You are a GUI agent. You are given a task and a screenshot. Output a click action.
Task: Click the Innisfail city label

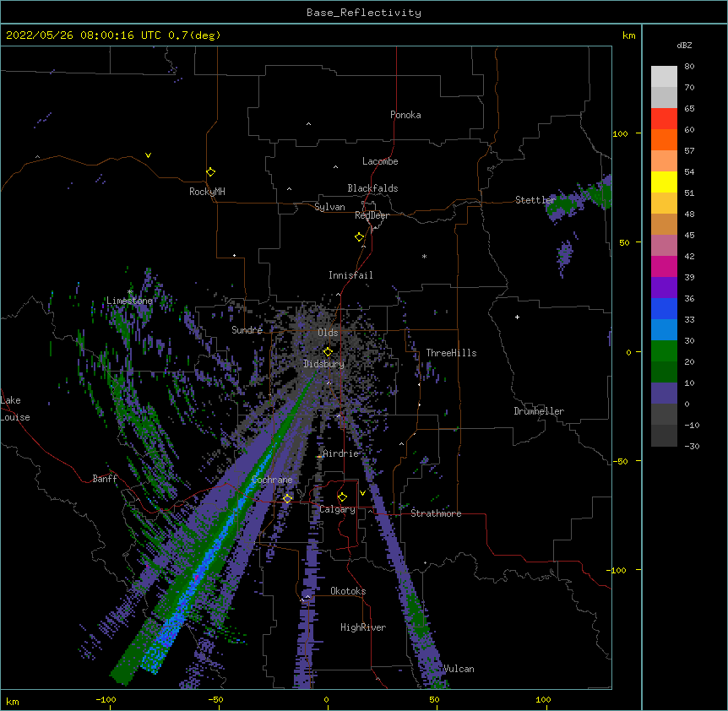click(350, 275)
